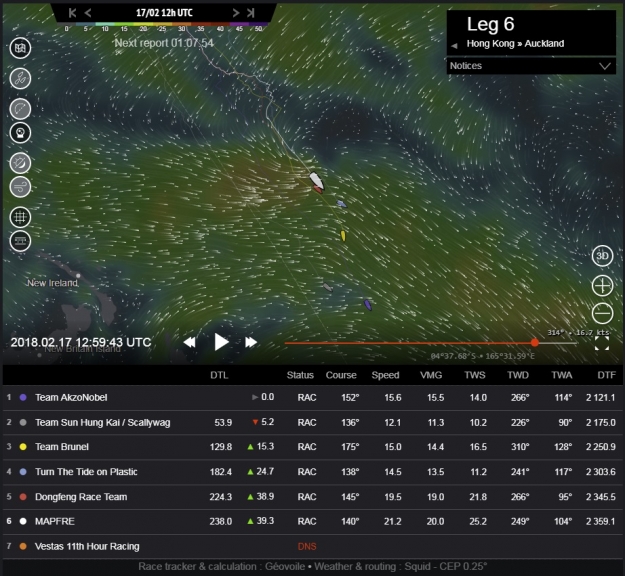Zoom out on the map
The image size is (625, 576).
602,313
